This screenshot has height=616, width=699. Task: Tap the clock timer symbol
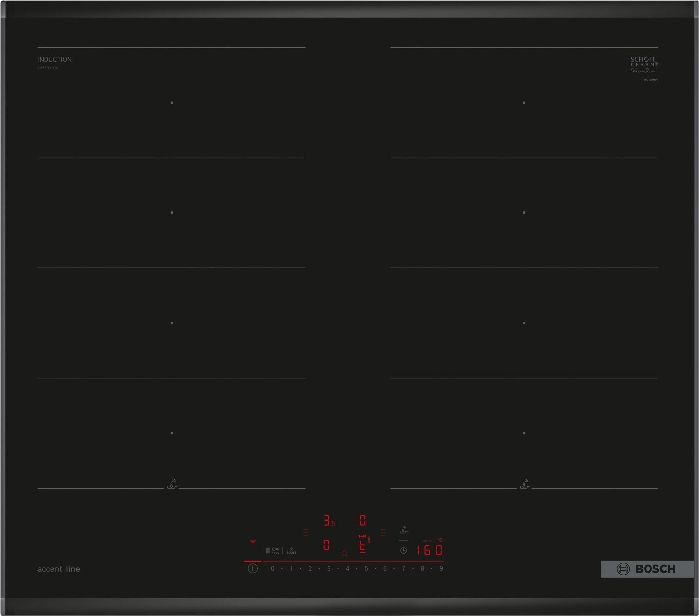pyautogui.click(x=403, y=550)
